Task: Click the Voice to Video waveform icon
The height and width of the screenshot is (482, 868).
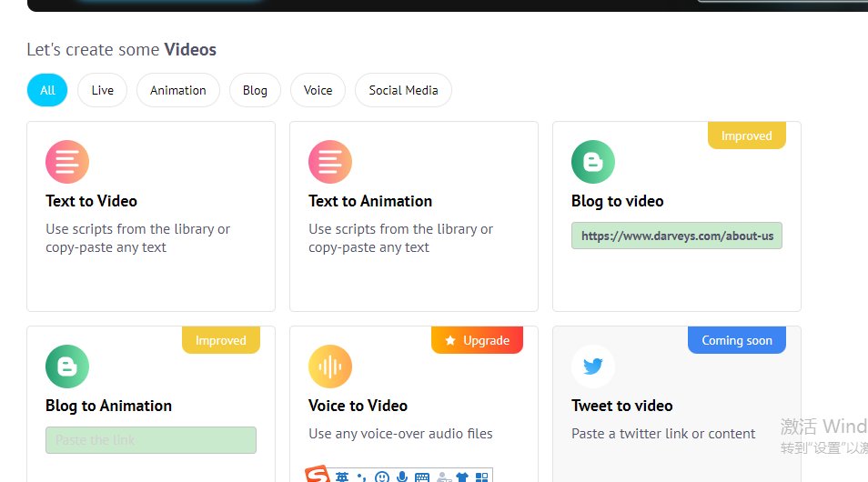Action: (x=330, y=367)
